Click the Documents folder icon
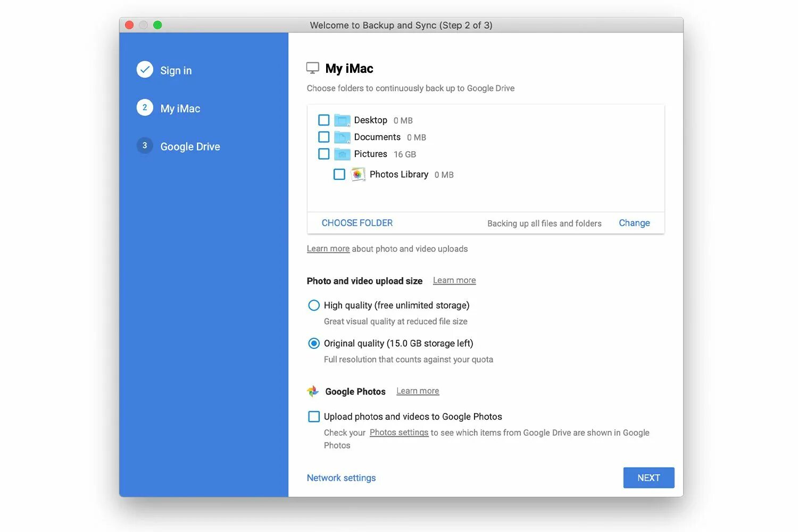798x532 pixels. click(x=342, y=137)
